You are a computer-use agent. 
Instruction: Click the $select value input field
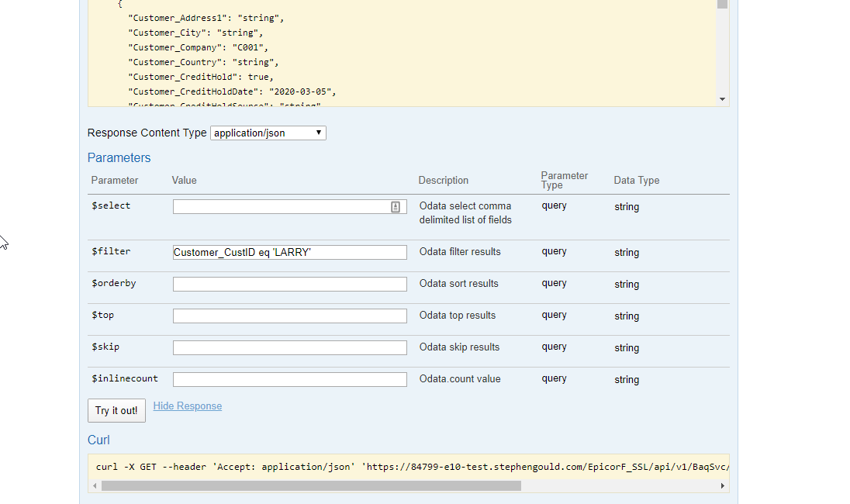290,206
